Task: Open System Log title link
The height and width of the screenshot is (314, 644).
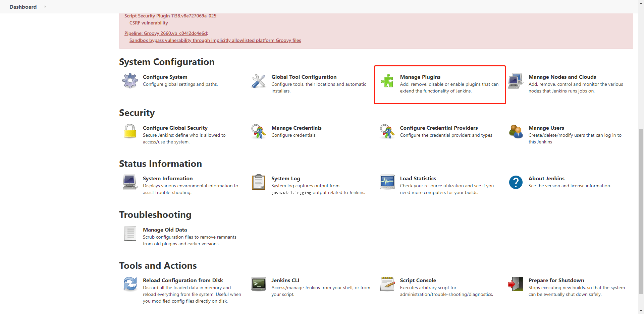Action: 286,179
